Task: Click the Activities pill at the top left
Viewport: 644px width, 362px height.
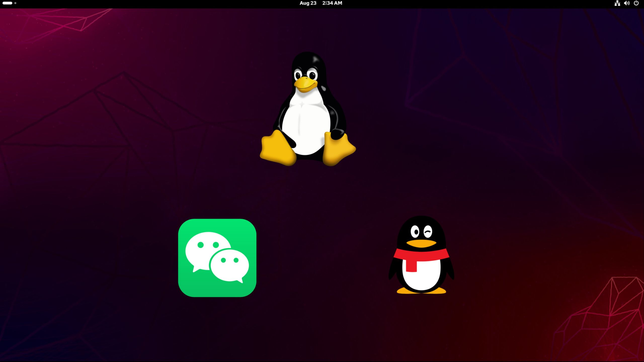Action: click(x=8, y=3)
